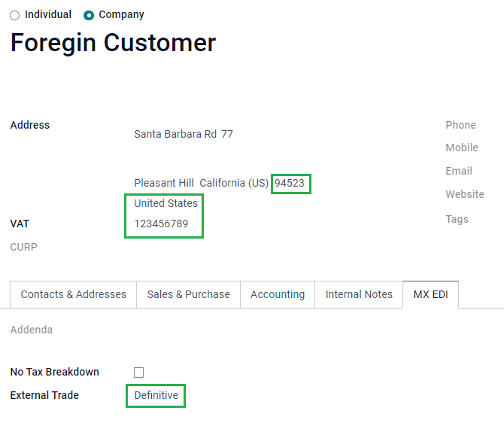Click the ZIP code field 94523

pos(290,183)
